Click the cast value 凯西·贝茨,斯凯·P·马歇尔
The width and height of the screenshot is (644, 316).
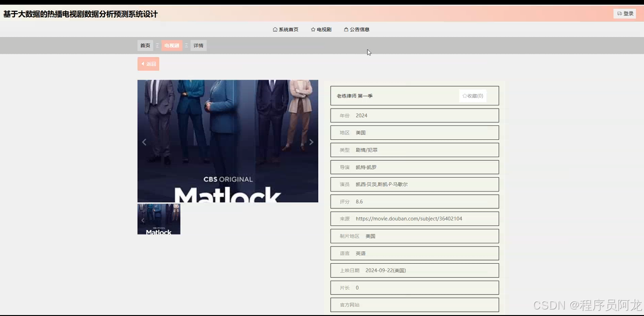point(381,185)
